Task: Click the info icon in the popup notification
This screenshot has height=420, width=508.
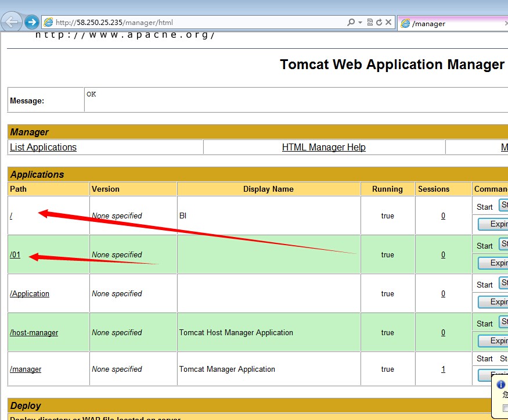Action: click(x=501, y=385)
